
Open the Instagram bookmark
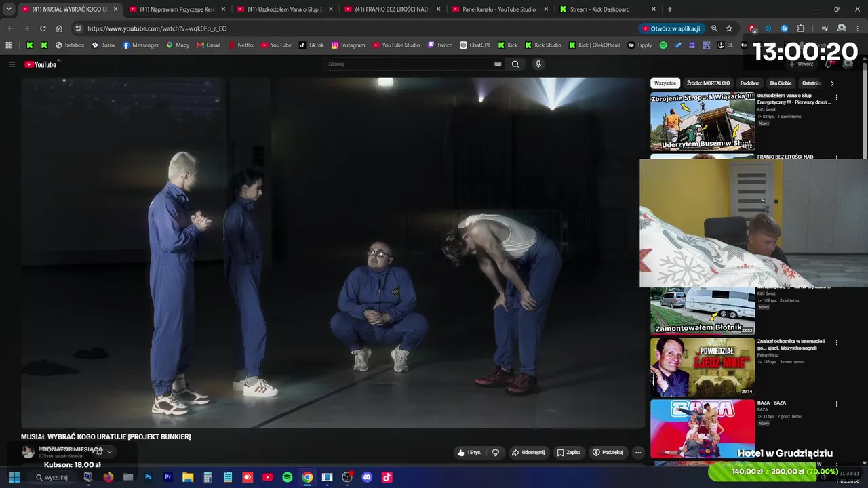click(348, 45)
